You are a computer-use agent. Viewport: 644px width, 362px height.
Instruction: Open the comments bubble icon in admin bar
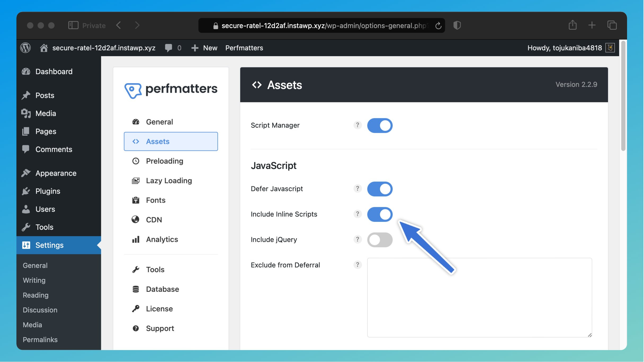168,48
